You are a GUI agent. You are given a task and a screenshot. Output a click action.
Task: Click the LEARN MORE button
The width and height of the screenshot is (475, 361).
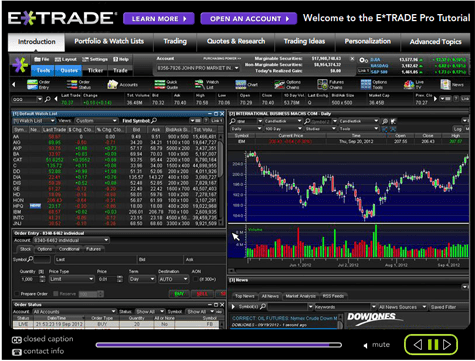click(159, 19)
